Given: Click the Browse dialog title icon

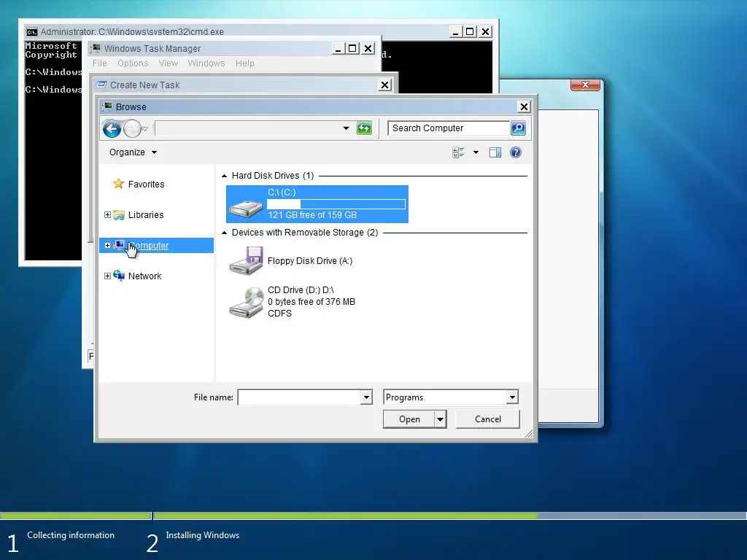Looking at the screenshot, I should pos(108,106).
